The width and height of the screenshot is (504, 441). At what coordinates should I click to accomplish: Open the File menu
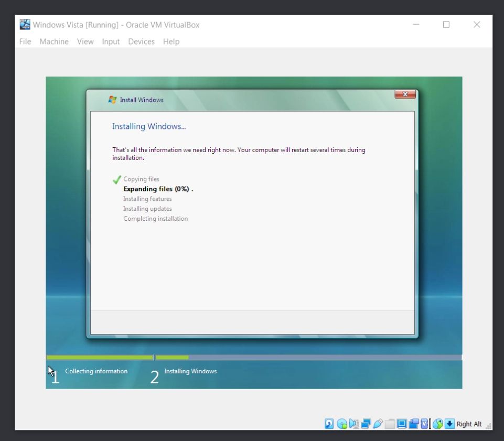coord(25,41)
